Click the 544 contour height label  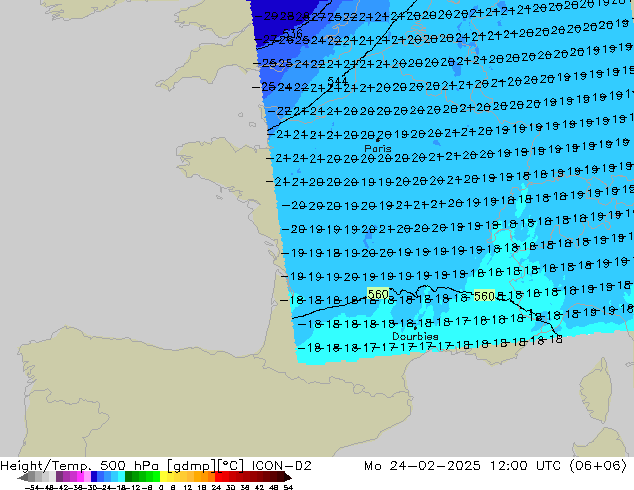point(337,81)
